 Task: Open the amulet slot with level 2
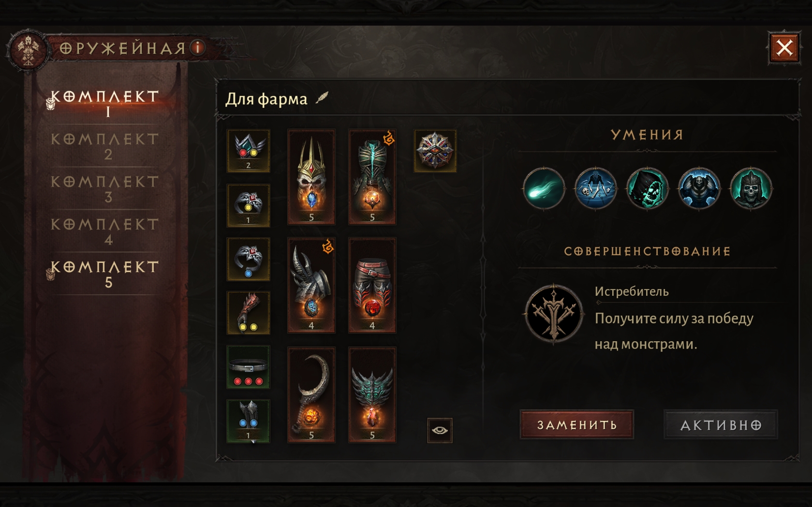249,151
